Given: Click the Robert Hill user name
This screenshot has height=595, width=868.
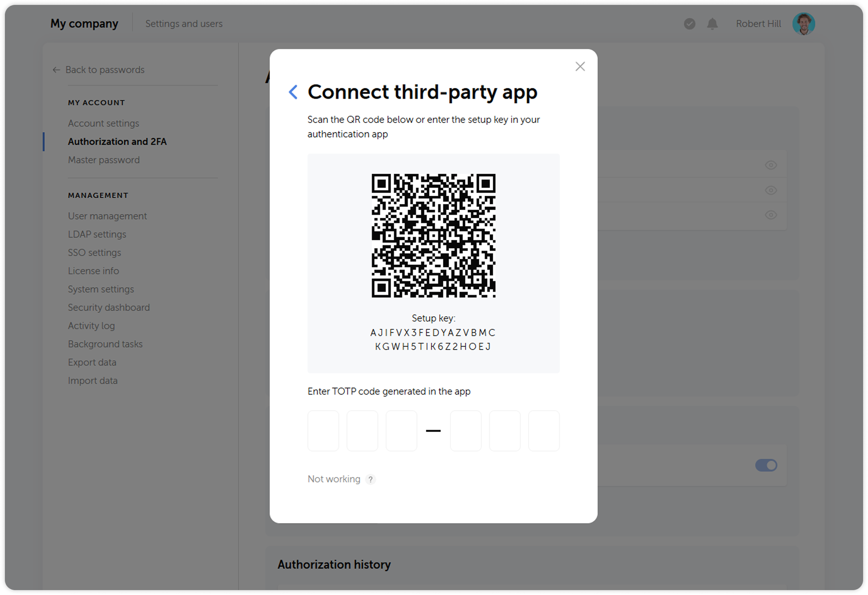Looking at the screenshot, I should tap(758, 24).
